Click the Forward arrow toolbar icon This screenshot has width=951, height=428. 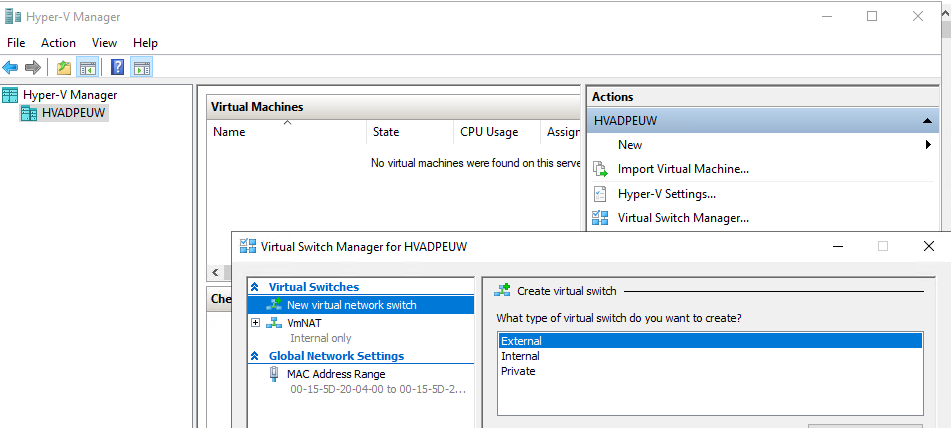pyautogui.click(x=32, y=67)
